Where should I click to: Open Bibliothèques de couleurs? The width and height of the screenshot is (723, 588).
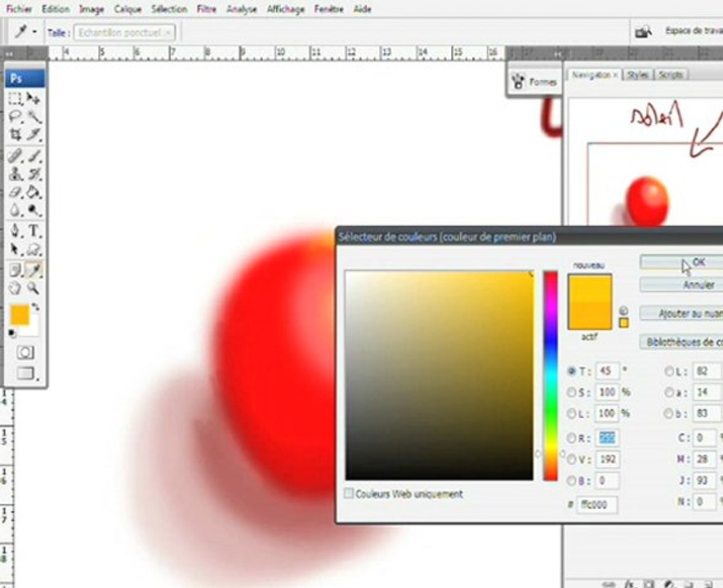click(681, 342)
